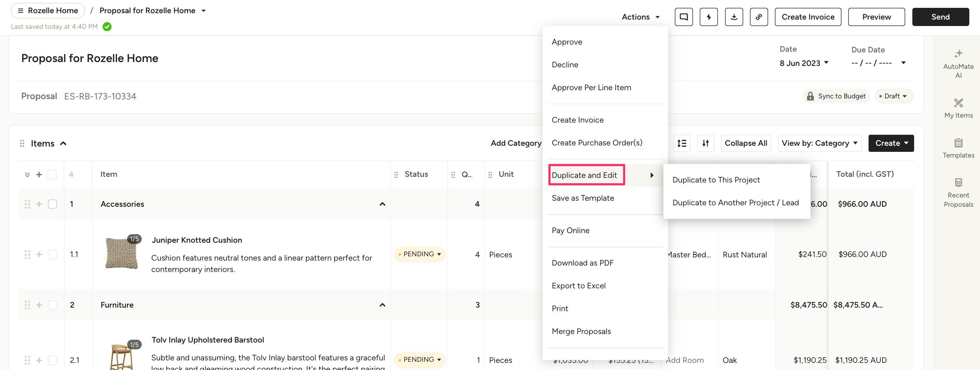Viewport: 980px width, 370px height.
Task: Select Save as Template menu option
Action: [583, 198]
